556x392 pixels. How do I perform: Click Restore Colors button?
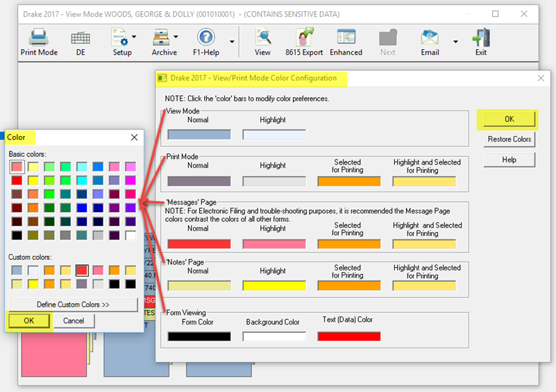click(509, 139)
